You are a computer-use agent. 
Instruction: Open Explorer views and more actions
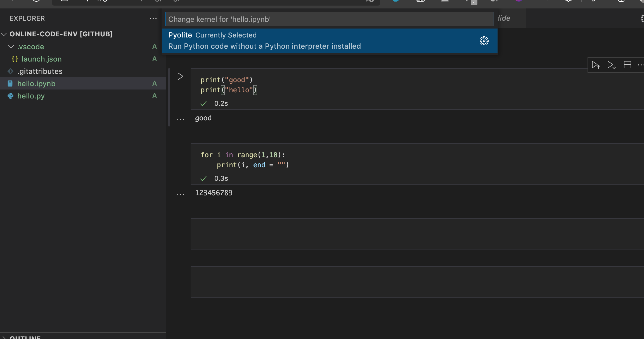(x=153, y=18)
